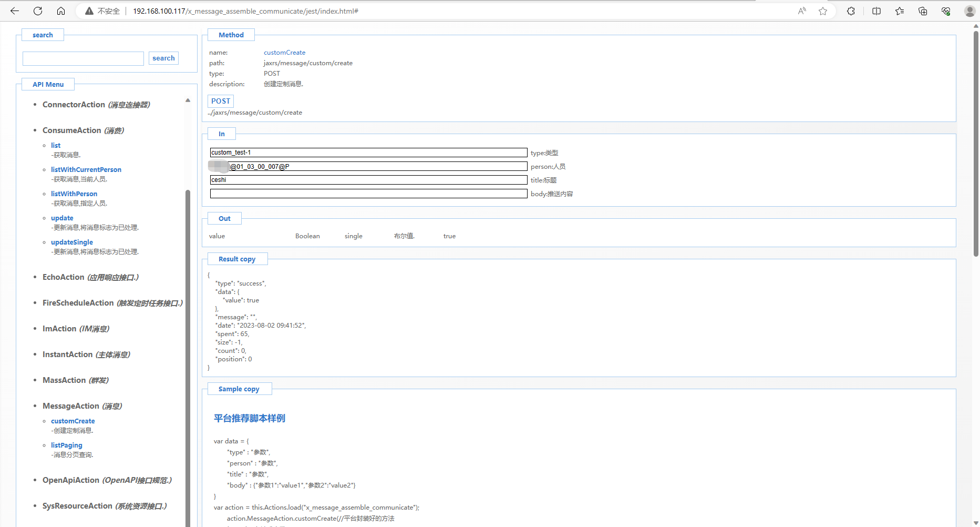
Task: Toggle split screen view
Action: tap(876, 11)
